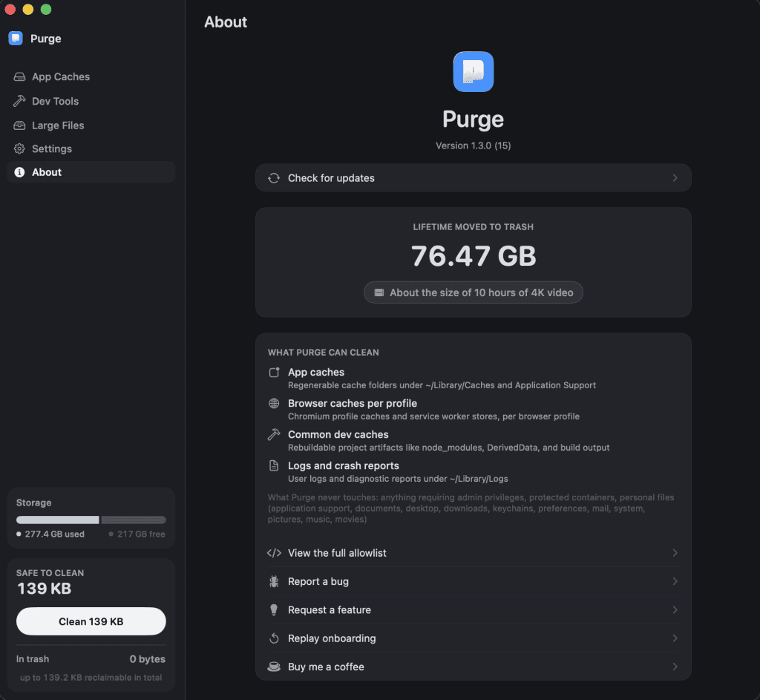Click the App caches square icon
The width and height of the screenshot is (760, 700).
(x=274, y=373)
